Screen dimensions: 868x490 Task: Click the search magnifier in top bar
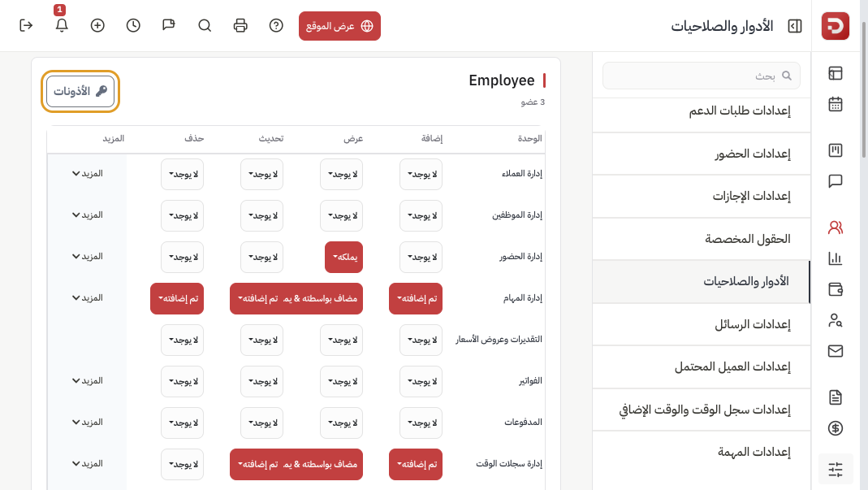click(205, 25)
